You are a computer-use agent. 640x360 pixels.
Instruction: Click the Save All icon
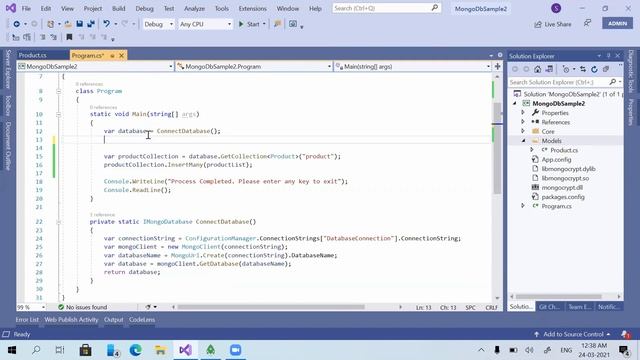click(x=91, y=24)
